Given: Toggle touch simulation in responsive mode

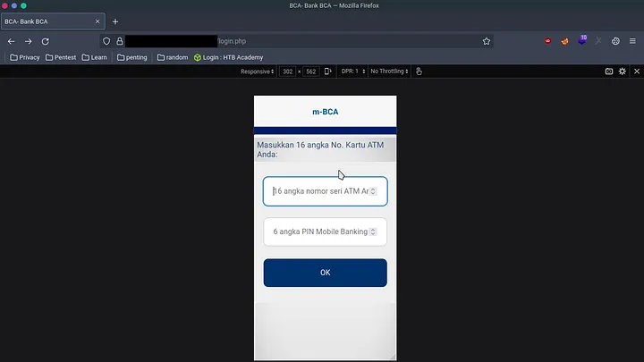Looking at the screenshot, I should tap(419, 72).
